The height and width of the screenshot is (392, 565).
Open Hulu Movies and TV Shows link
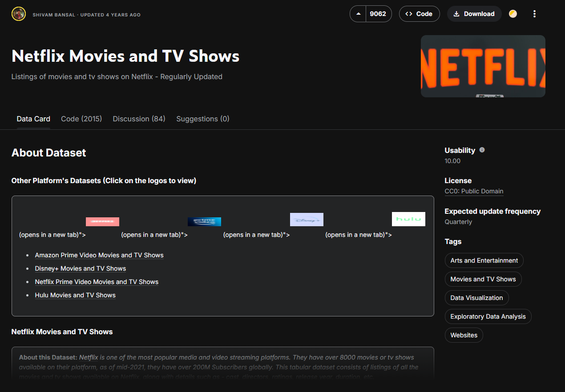click(75, 295)
